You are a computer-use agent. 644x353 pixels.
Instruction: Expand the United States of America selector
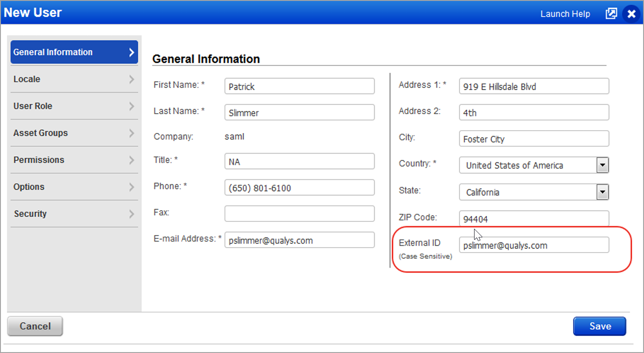coord(602,165)
